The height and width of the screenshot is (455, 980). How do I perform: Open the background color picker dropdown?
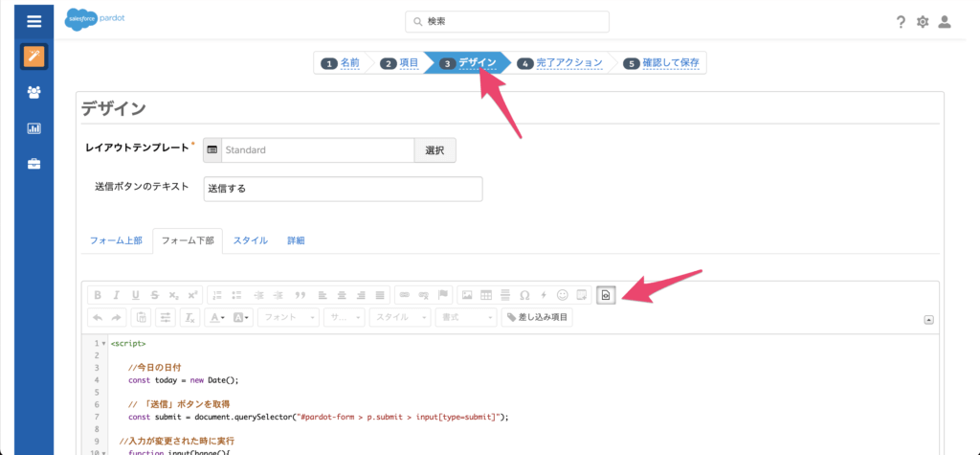(242, 318)
